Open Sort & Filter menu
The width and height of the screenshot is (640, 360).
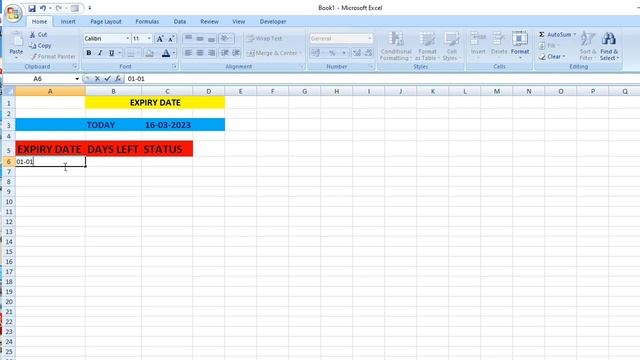coord(587,46)
